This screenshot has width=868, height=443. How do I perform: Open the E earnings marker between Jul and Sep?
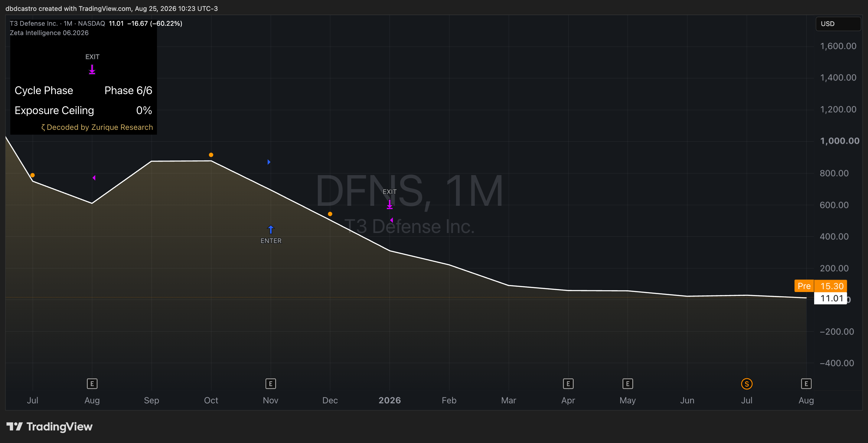[x=92, y=384]
